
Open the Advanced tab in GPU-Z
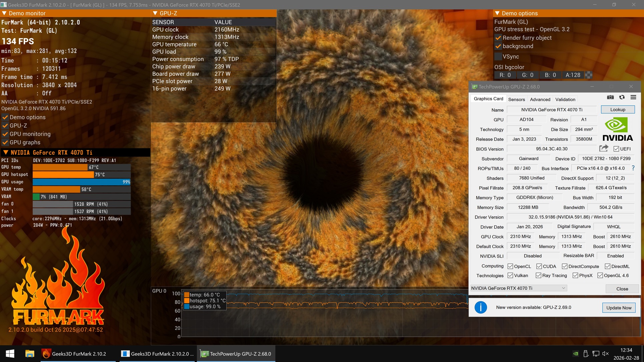tap(540, 99)
